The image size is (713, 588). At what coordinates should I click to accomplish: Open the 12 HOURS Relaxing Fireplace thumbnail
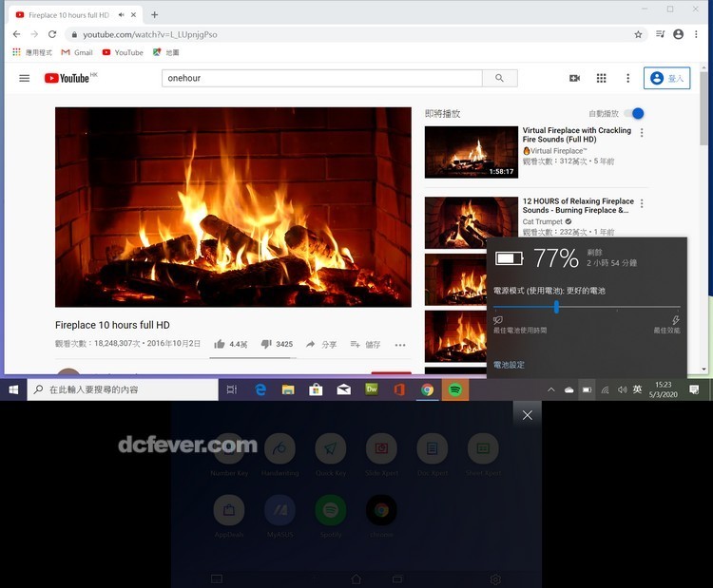point(472,222)
